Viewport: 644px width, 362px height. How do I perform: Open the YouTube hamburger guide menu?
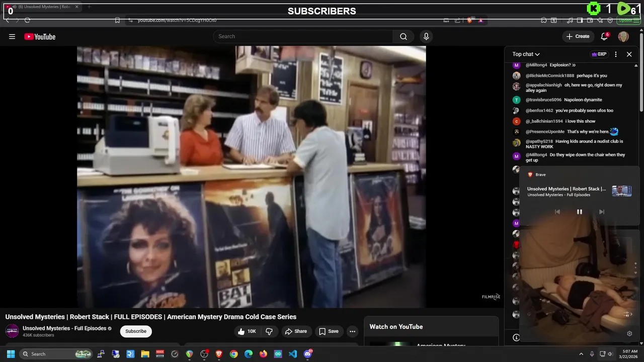[x=12, y=37]
